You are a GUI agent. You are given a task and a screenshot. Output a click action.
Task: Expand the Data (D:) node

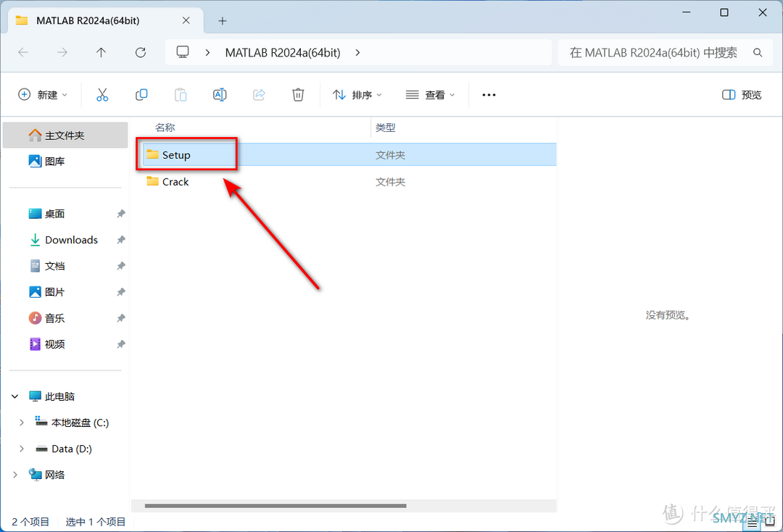click(x=22, y=449)
